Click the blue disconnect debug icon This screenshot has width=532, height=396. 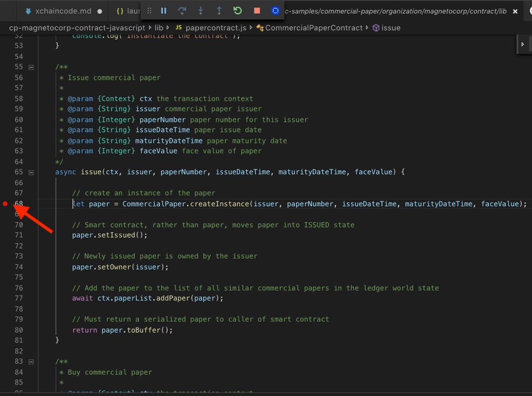(x=275, y=11)
